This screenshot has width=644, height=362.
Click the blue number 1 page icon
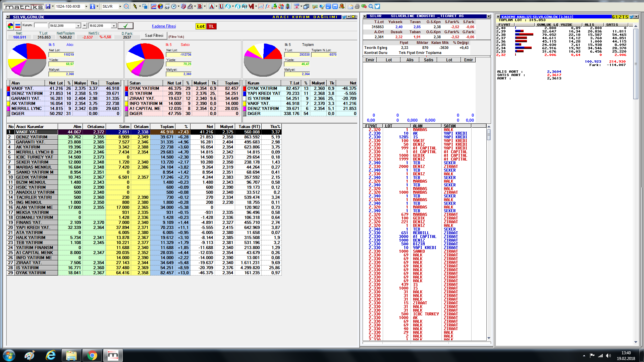[x=92, y=6]
